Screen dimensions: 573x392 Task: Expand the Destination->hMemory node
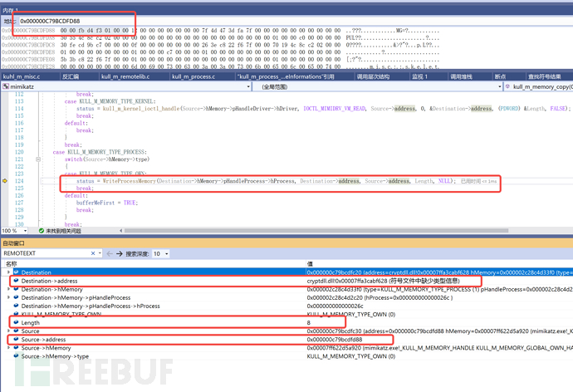click(8, 289)
